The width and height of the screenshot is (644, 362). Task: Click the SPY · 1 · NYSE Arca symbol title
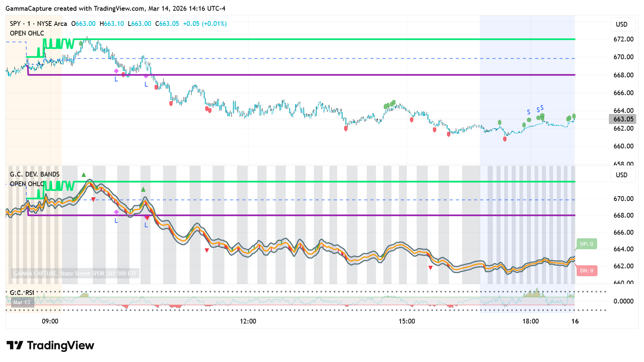click(38, 24)
